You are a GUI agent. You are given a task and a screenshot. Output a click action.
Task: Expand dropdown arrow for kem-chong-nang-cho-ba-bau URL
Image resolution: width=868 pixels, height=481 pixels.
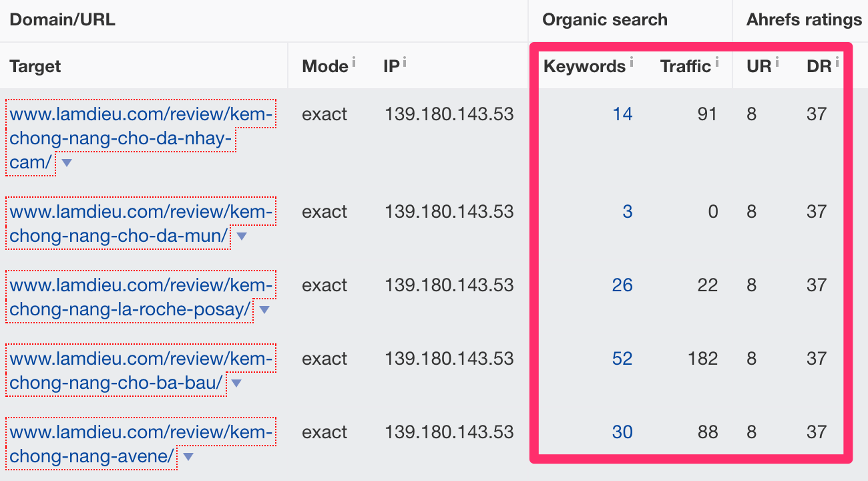click(236, 383)
